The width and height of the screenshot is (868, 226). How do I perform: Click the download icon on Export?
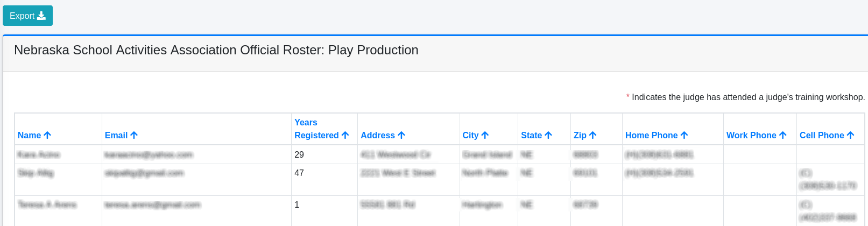click(41, 16)
